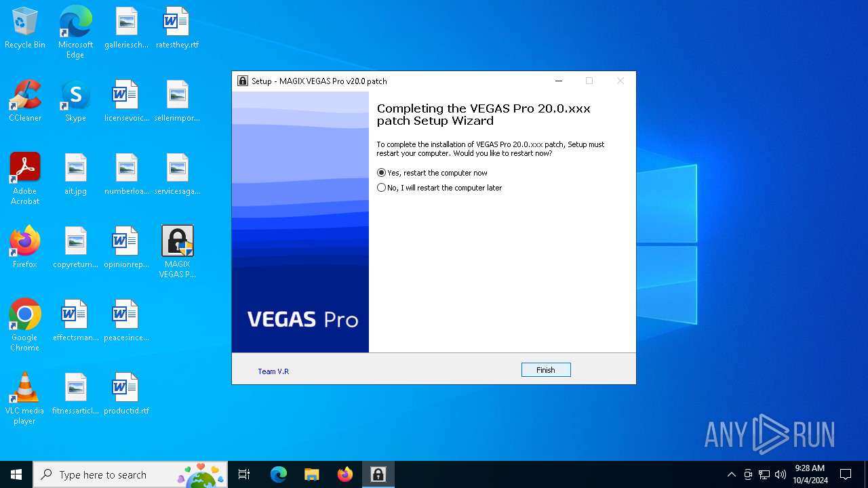Screen dimensions: 868x488
Task: Open Skype desktop shortcut
Action: pos(75,102)
